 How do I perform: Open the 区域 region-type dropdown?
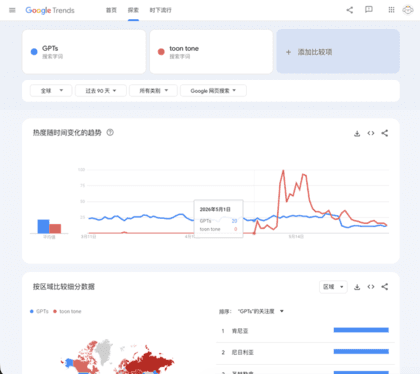(333, 287)
